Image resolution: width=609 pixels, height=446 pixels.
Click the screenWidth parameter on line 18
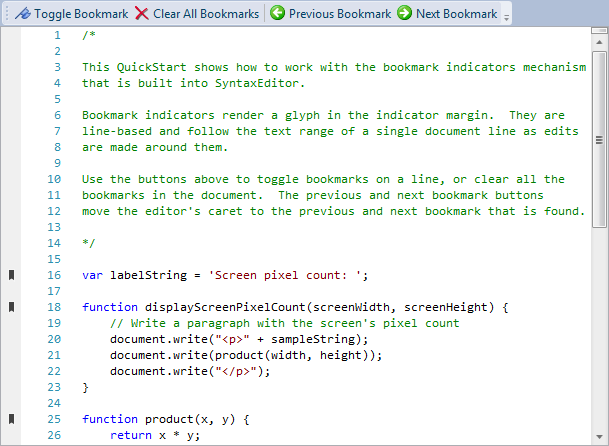tap(351, 307)
